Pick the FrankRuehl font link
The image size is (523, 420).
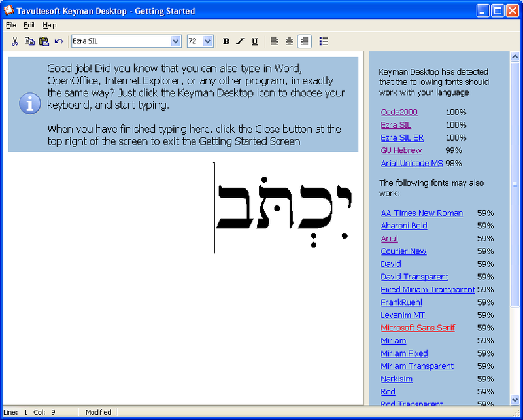pos(401,302)
